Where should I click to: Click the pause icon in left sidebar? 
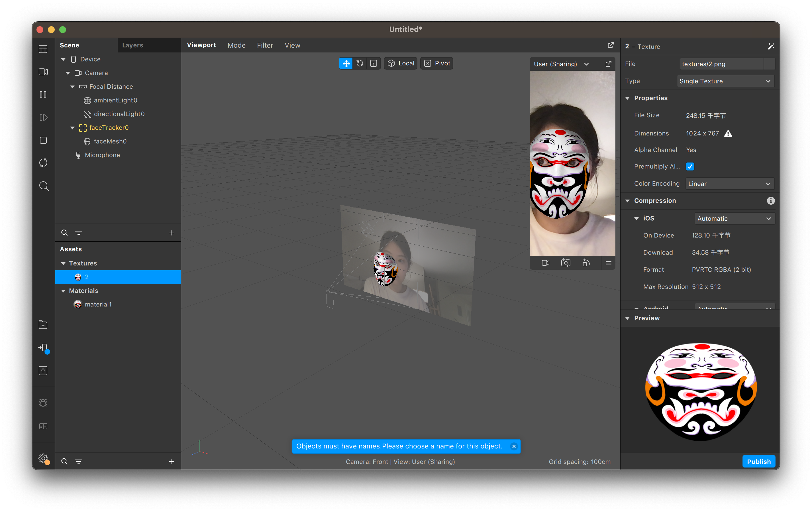(43, 95)
